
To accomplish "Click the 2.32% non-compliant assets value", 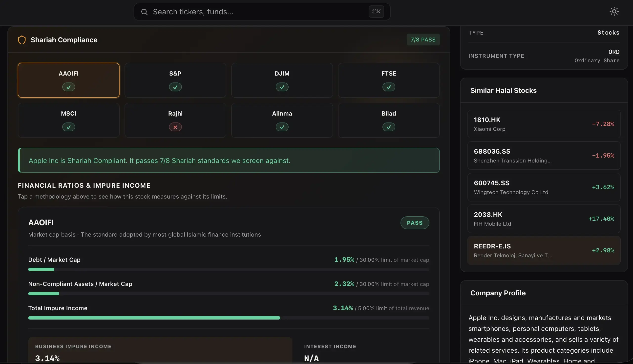I will pos(344,284).
